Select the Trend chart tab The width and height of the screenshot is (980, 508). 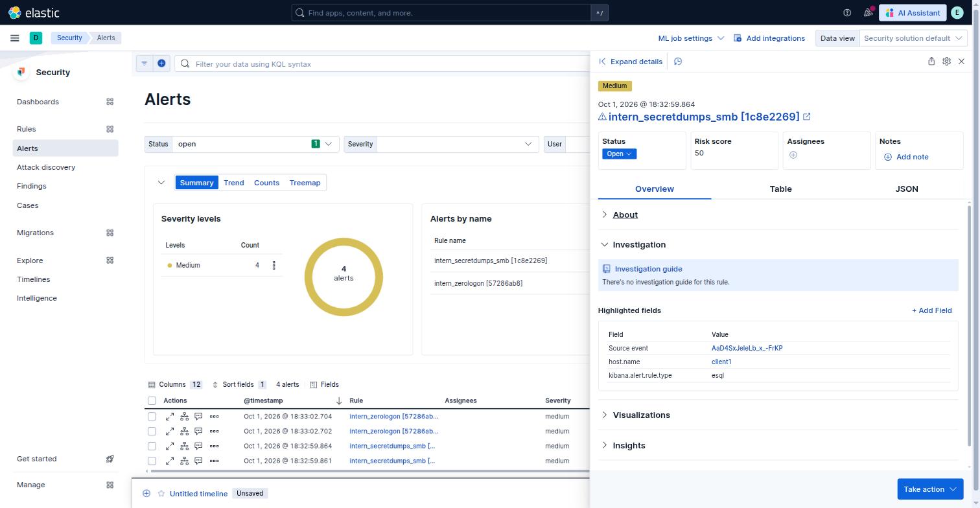[234, 183]
